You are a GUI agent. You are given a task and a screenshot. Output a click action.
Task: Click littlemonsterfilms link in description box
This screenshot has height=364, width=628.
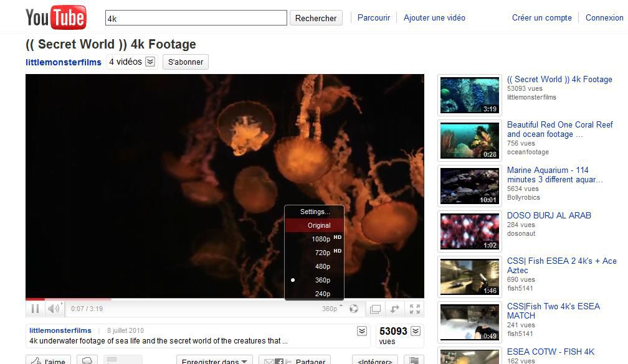60,330
